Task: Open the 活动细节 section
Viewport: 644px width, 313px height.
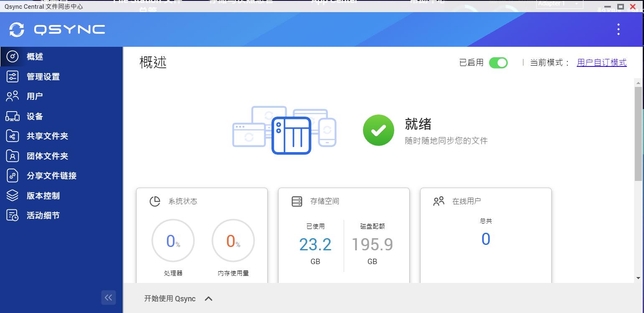Action: pos(43,215)
